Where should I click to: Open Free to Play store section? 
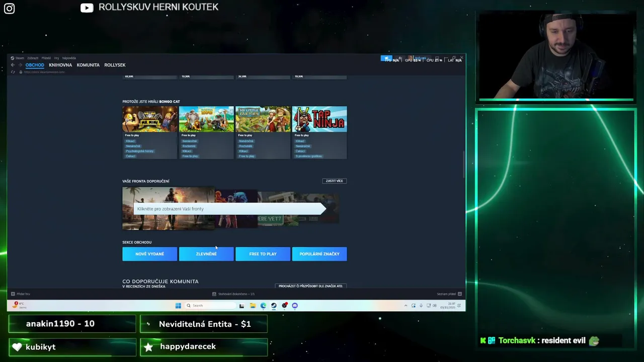pyautogui.click(x=263, y=254)
